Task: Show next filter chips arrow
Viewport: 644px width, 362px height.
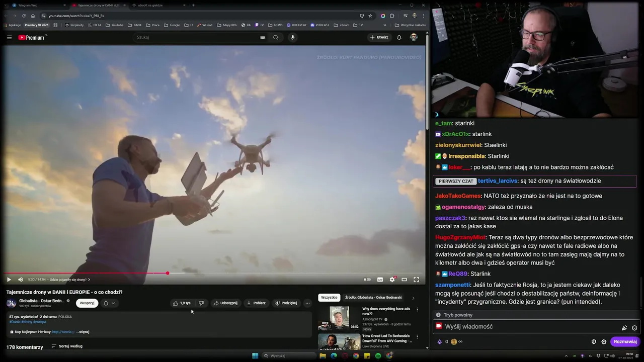Action: click(413, 298)
